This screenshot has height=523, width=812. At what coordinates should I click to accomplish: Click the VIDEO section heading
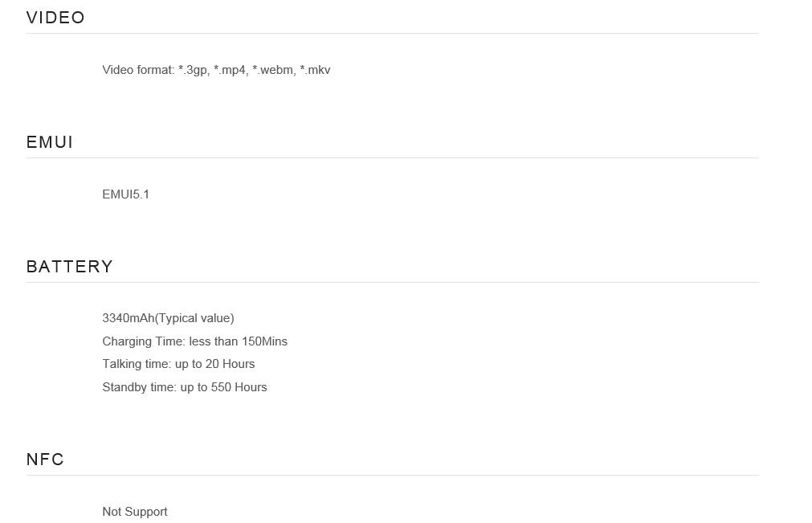coord(55,18)
